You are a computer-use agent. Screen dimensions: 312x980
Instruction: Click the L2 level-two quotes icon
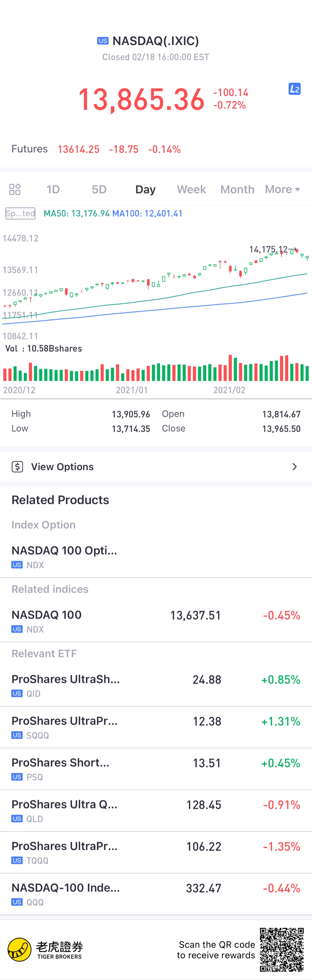294,89
